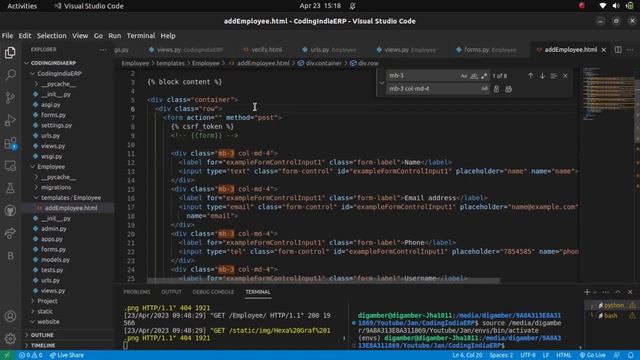
Task: Add a new terminal with plus icon
Action: click(x=587, y=292)
